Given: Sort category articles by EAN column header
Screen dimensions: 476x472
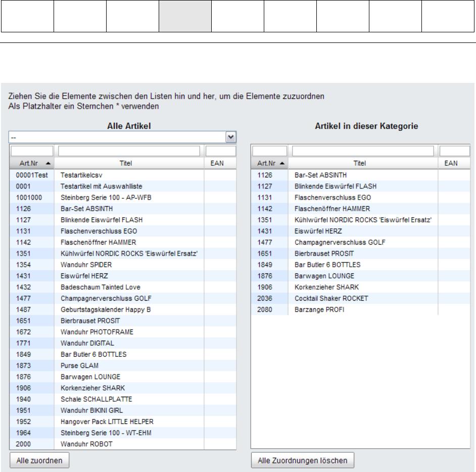Looking at the screenshot, I should 454,163.
